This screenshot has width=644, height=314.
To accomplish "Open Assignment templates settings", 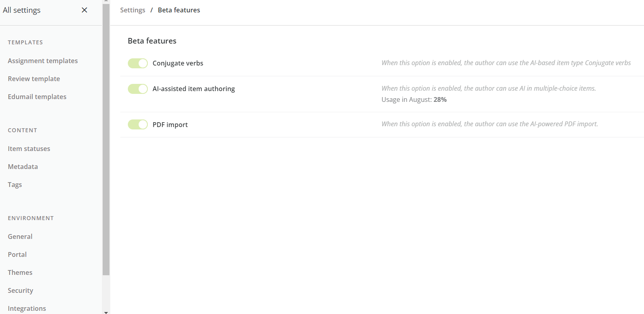I will tap(42, 61).
